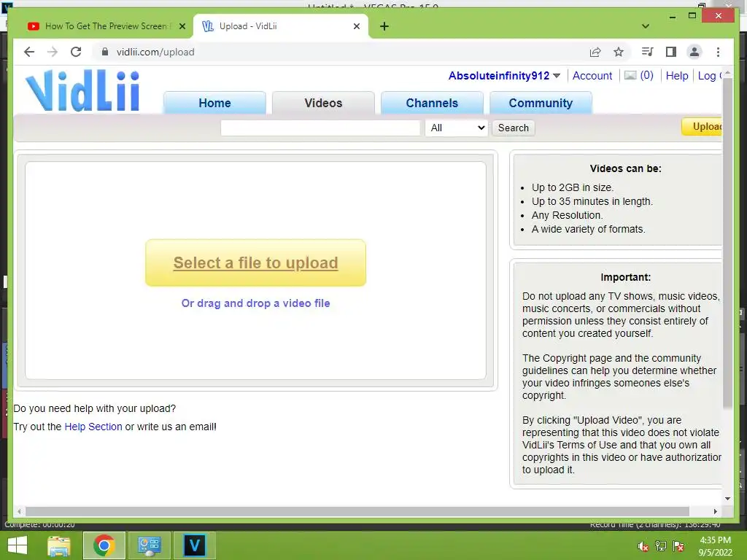This screenshot has width=747, height=560.
Task: Click the Search button
Action: pos(513,128)
